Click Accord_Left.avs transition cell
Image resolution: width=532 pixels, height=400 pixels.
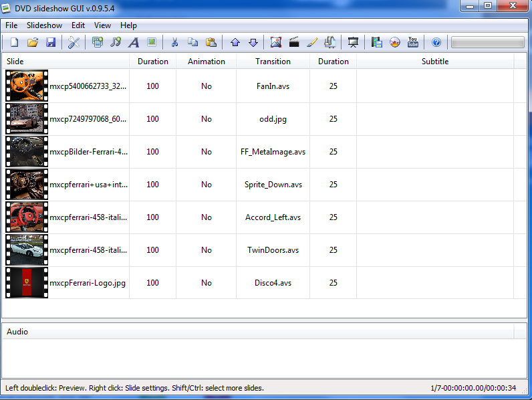[273, 217]
